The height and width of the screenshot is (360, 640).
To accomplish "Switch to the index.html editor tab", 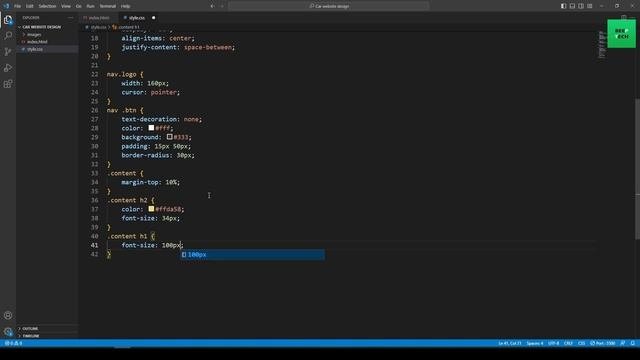I will point(99,18).
